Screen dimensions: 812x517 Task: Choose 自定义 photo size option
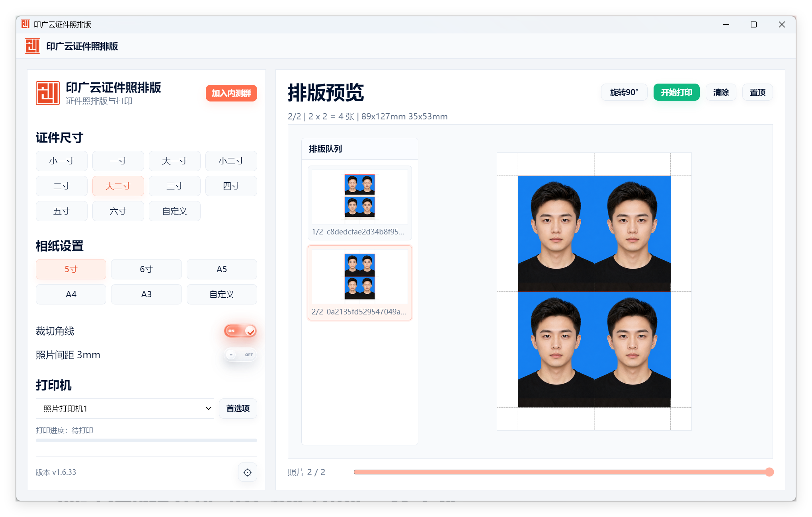[175, 211]
